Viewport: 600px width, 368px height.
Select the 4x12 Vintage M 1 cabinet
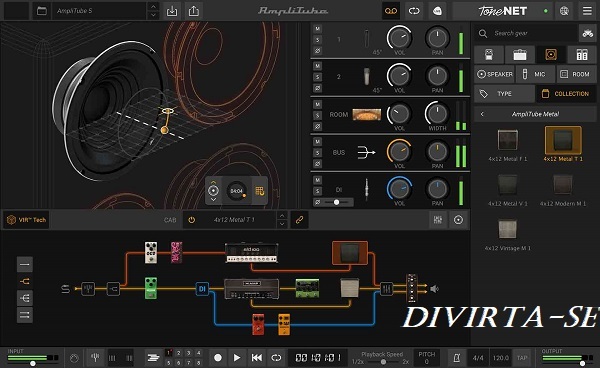pyautogui.click(x=508, y=234)
